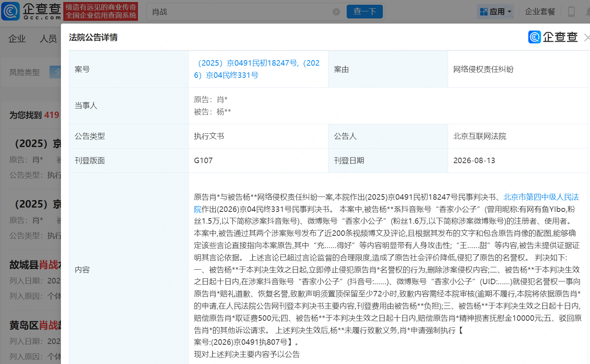This screenshot has height=364, width=590.
Task: Click the closing line 现对上述判决主要内容予以公告
Action: (247, 354)
